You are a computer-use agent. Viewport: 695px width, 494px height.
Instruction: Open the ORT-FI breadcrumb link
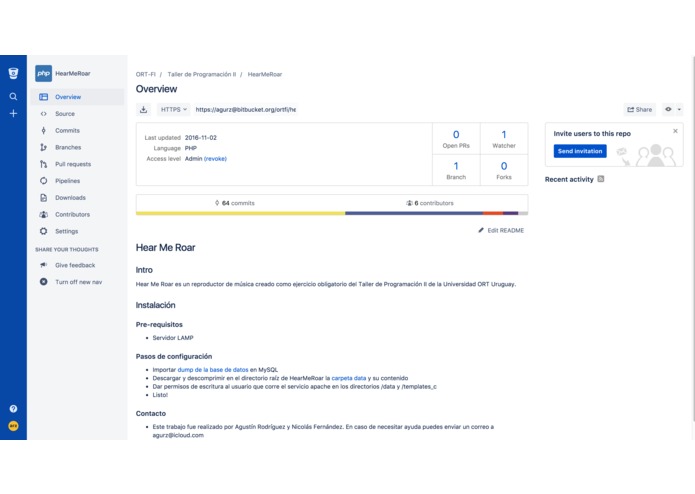[x=145, y=74]
